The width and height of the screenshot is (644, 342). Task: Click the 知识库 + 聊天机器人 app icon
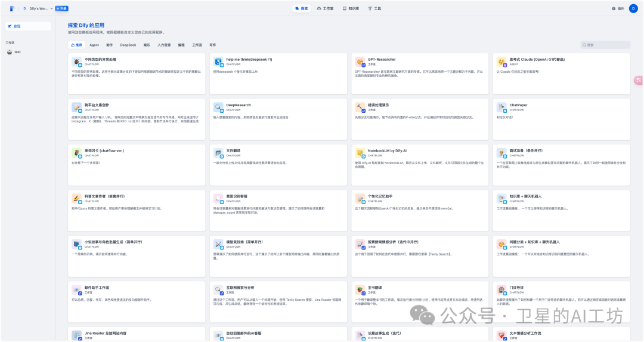click(502, 199)
